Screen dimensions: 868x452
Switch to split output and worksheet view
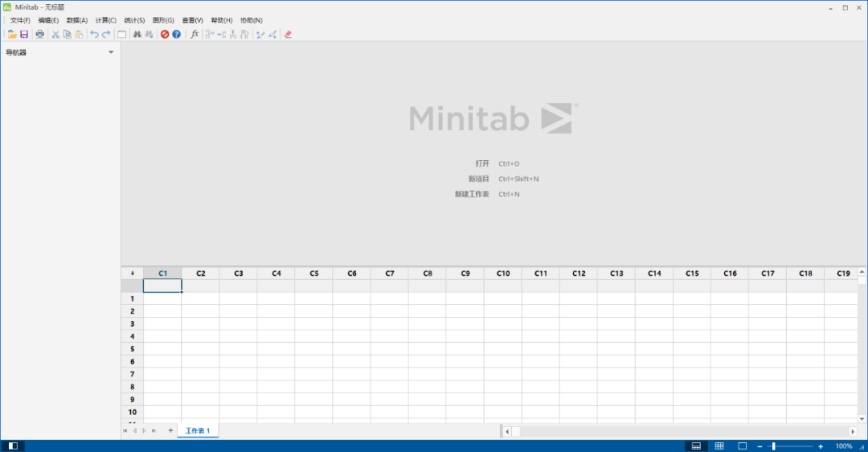click(696, 446)
